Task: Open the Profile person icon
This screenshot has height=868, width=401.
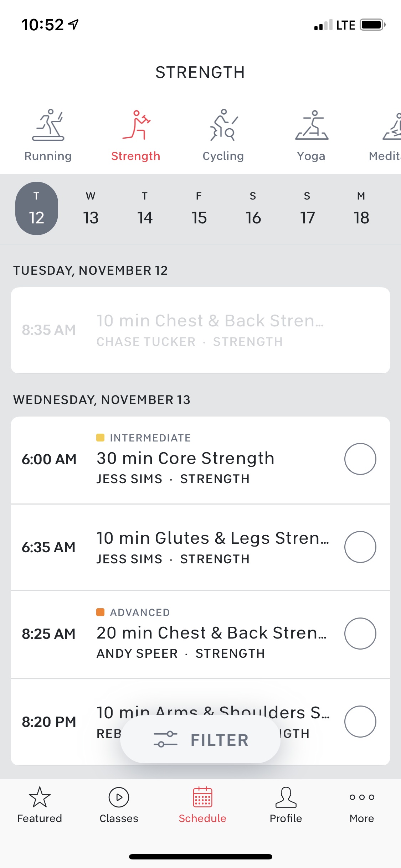Action: pos(286,797)
